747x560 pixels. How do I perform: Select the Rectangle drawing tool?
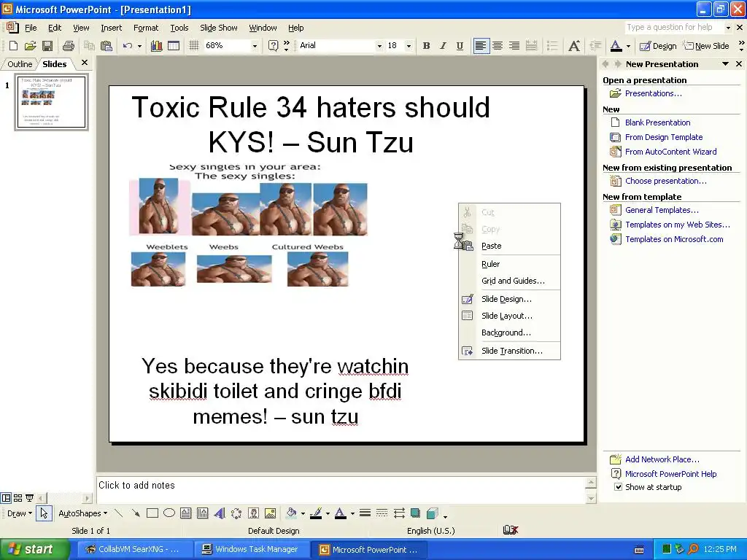[x=152, y=513]
